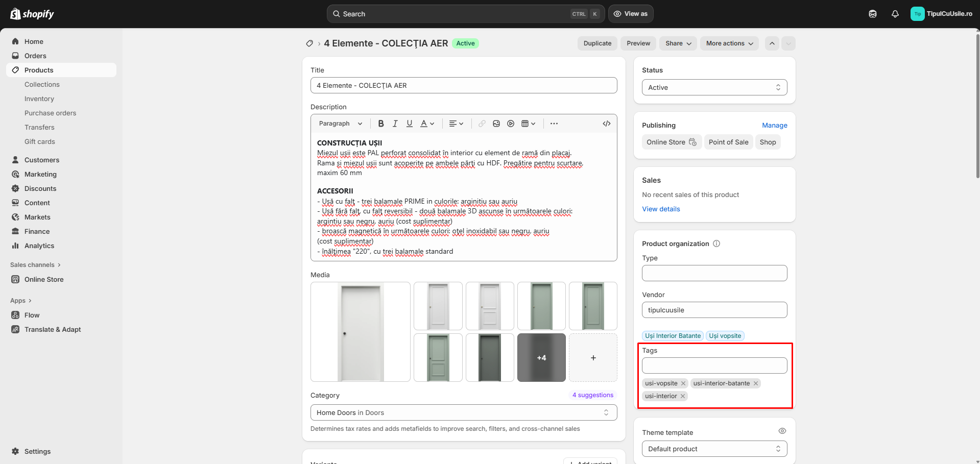Go to previous product arrow
Viewport: 980px width, 464px height.
[772, 43]
